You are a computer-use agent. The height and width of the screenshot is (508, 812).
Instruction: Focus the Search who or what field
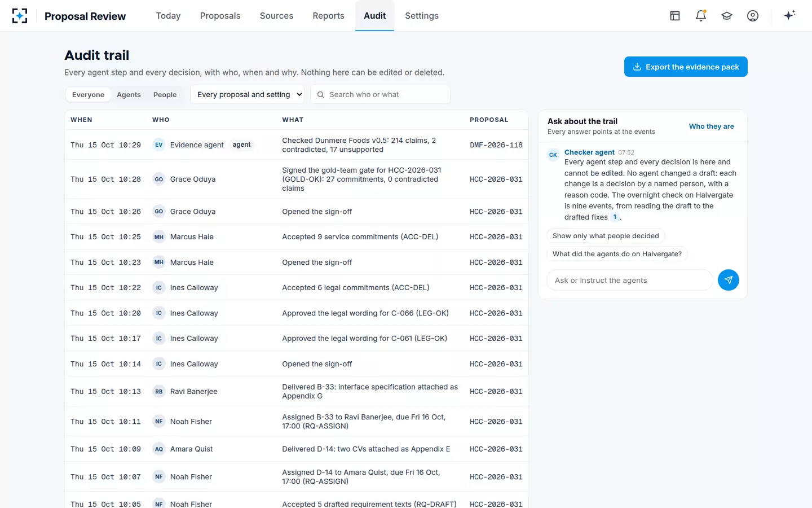380,94
